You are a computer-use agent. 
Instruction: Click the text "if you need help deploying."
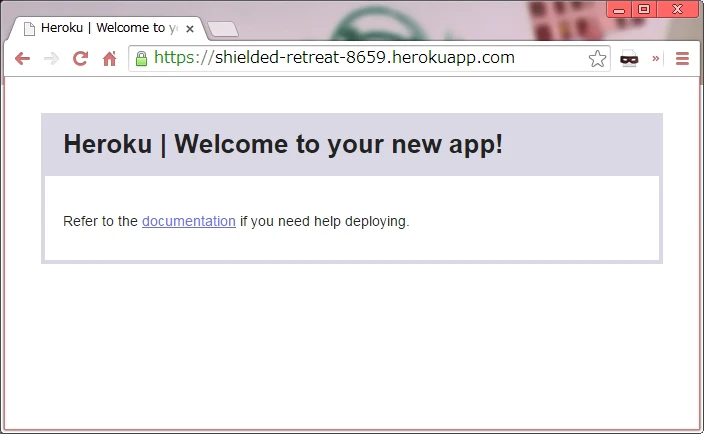point(325,221)
